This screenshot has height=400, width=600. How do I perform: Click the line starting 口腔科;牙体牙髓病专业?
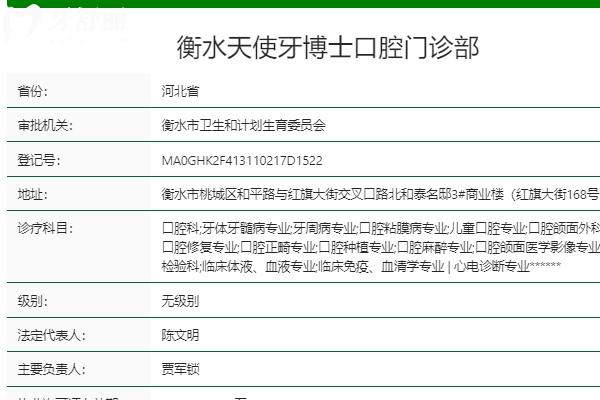pyautogui.click(x=381, y=228)
